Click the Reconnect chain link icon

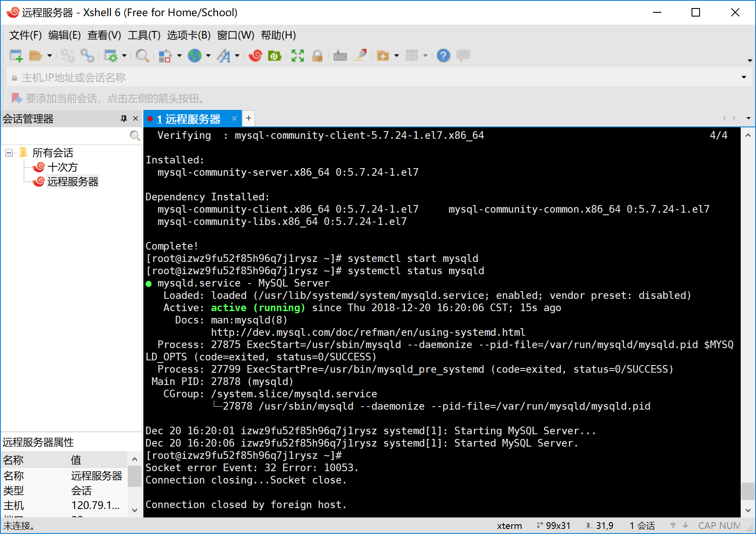[x=87, y=56]
